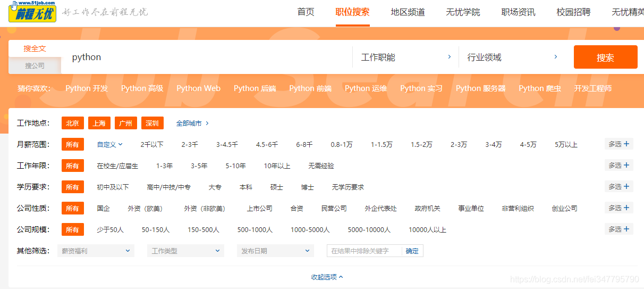This screenshot has height=289, width=644.
Task: Filter experience by 3-5年
Action: pyautogui.click(x=199, y=166)
